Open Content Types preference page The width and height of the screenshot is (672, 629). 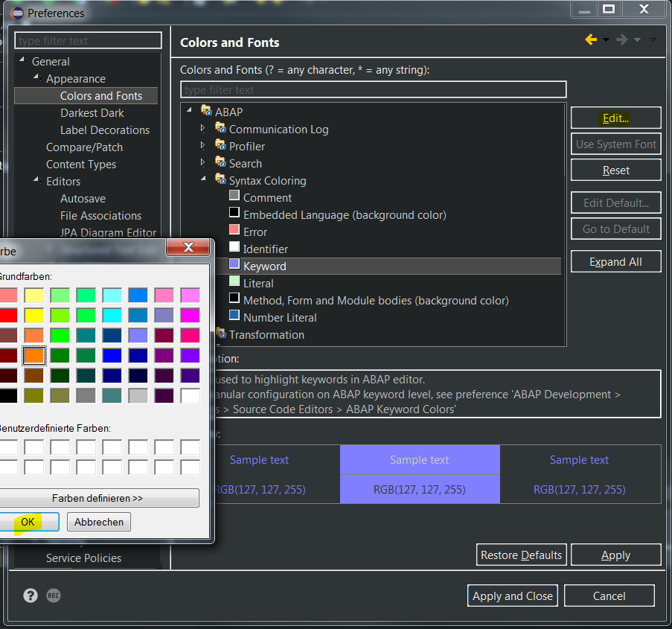(x=81, y=165)
